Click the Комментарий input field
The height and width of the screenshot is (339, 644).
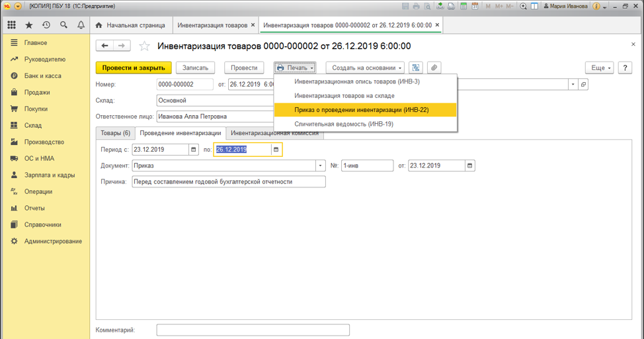click(253, 330)
